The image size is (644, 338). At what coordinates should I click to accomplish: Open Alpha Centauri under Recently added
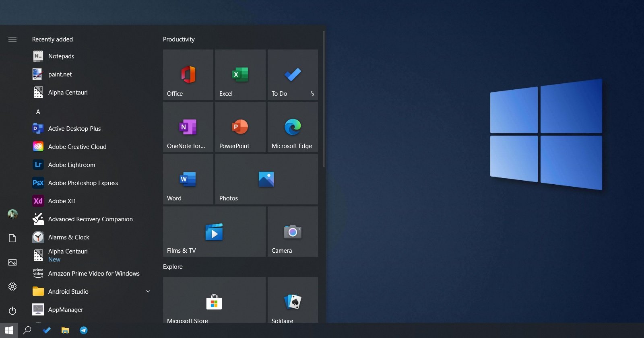pos(93,93)
